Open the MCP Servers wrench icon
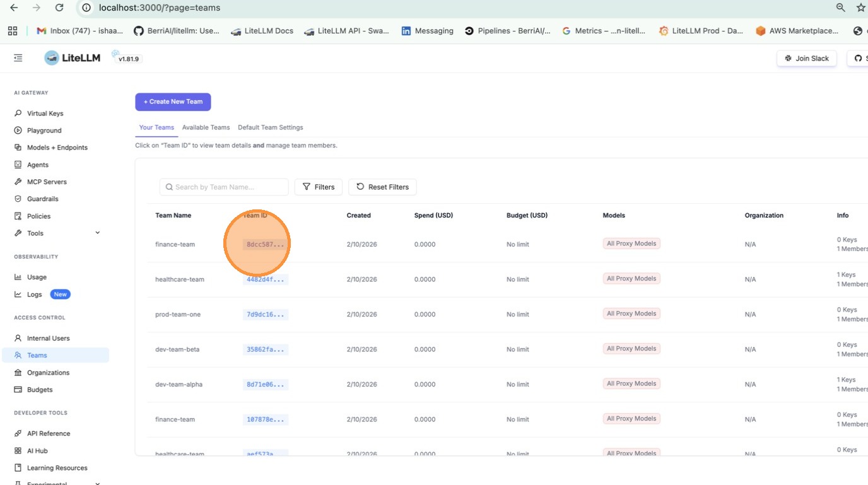 tap(18, 182)
